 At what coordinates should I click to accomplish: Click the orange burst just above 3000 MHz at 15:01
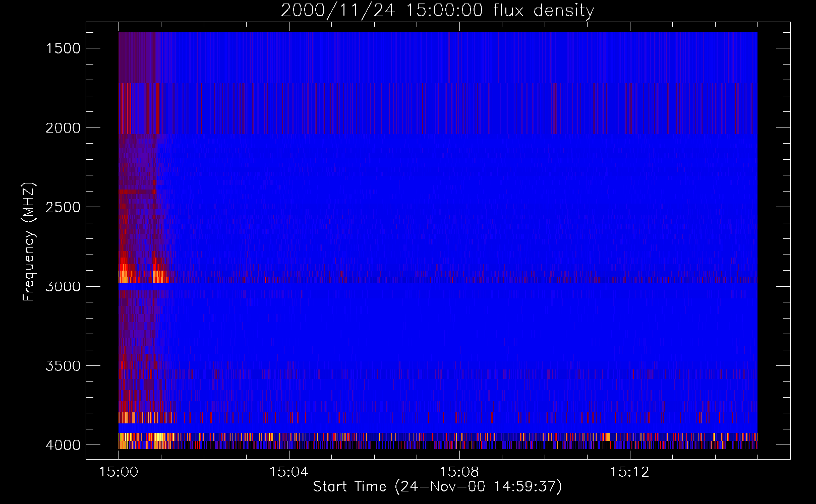pyautogui.click(x=160, y=277)
